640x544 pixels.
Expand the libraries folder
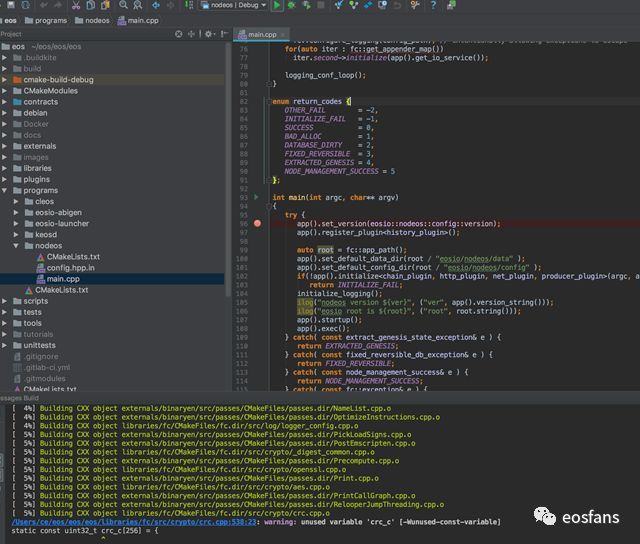pos(4,168)
